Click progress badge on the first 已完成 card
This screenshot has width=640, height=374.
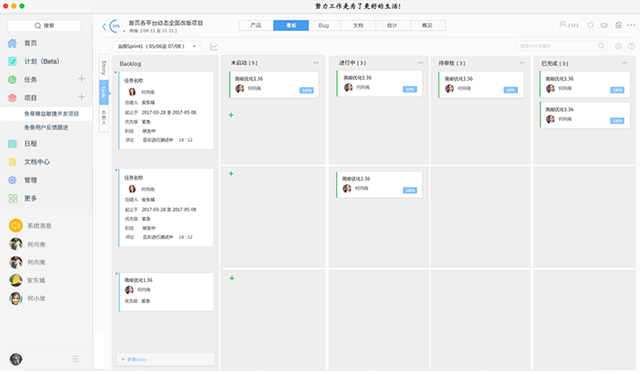click(617, 90)
